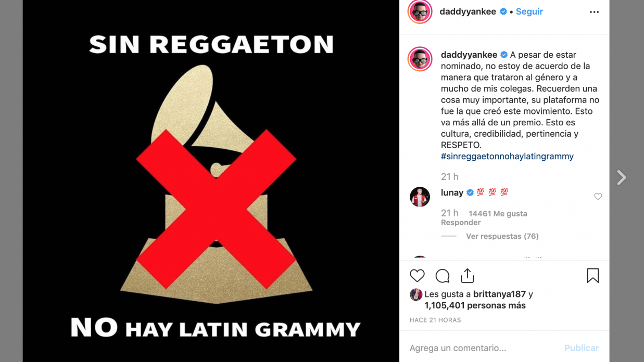Image resolution: width=644 pixels, height=362 pixels.
Task: Share the post via arrow icon
Action: coord(467,275)
